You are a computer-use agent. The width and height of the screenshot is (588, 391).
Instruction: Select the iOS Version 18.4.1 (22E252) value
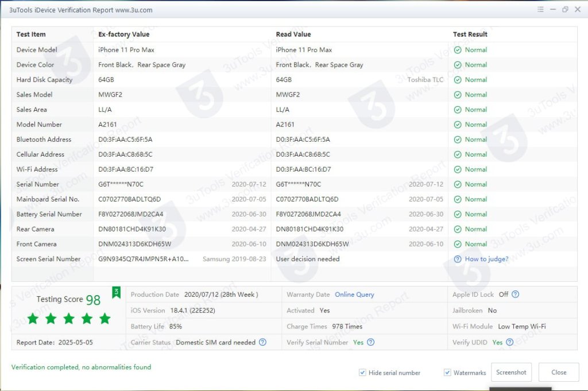(193, 311)
